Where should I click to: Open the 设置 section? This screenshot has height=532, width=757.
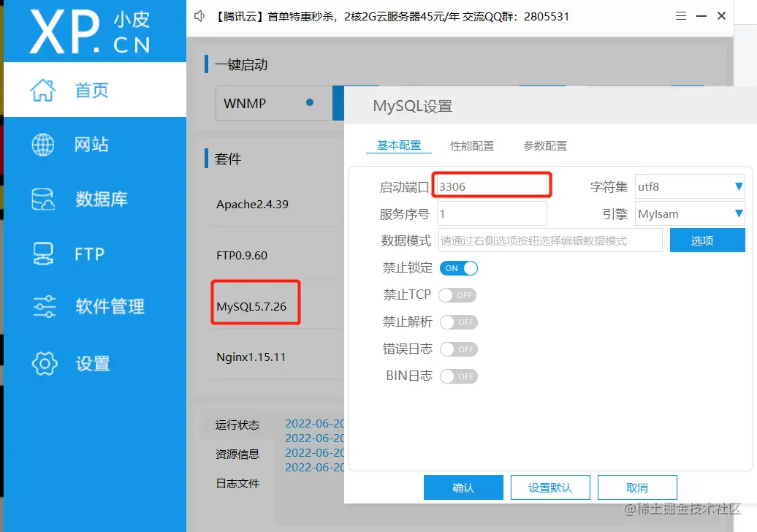[95, 363]
